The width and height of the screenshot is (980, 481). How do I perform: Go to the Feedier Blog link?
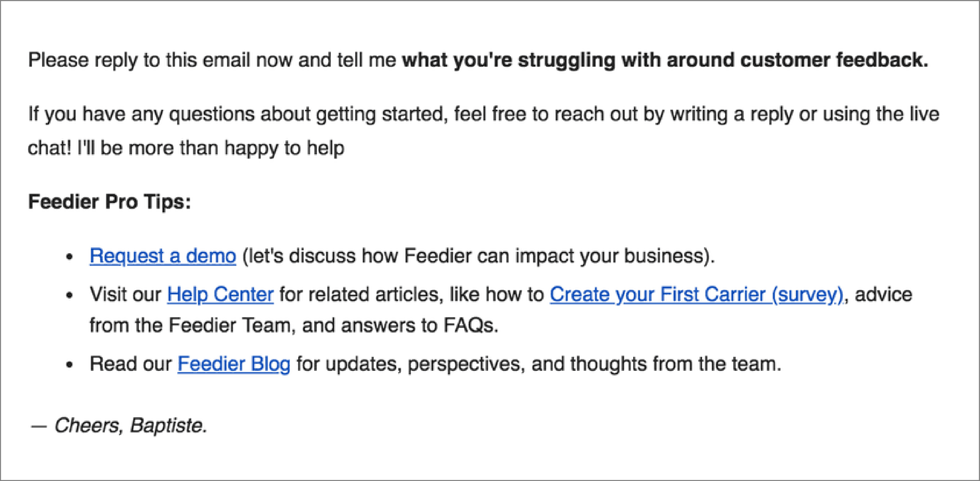click(234, 364)
